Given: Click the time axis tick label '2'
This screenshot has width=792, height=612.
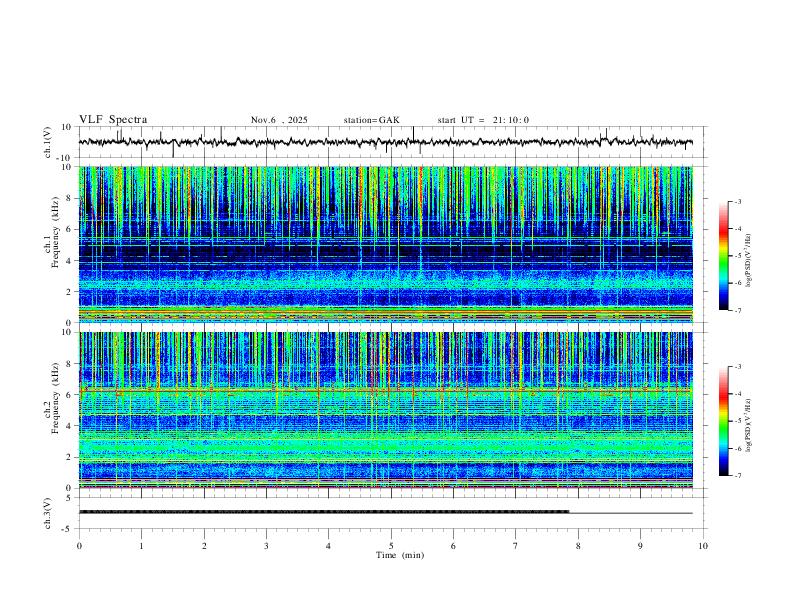Looking at the screenshot, I should [204, 546].
